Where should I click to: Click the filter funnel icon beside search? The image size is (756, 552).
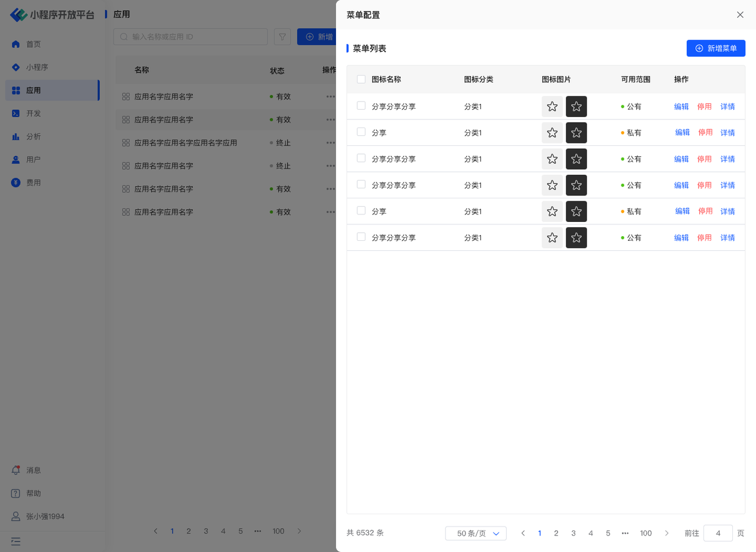[x=282, y=37]
